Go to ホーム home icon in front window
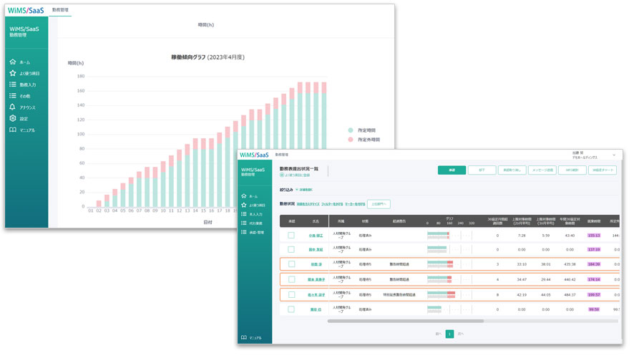This screenshot has height=358, width=644. [244, 196]
